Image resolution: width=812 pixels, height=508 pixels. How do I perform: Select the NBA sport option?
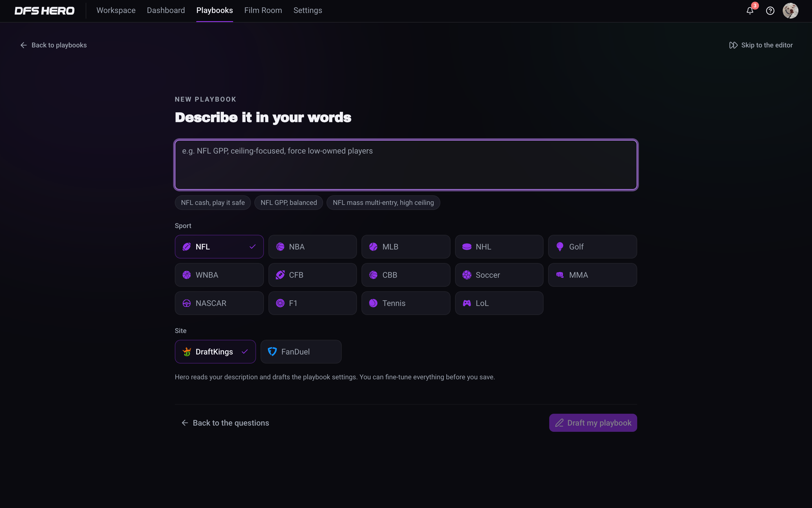pyautogui.click(x=312, y=247)
